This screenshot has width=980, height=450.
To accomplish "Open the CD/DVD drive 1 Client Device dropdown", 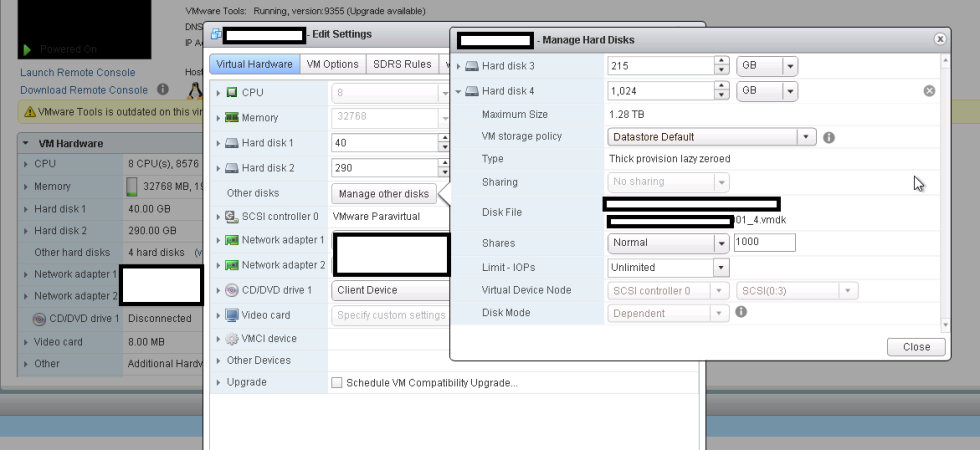I will 392,290.
